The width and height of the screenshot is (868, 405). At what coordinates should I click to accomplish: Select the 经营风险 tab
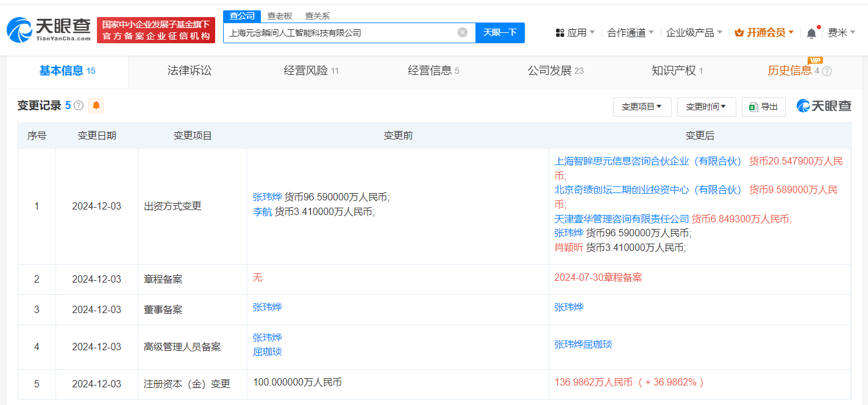coord(311,71)
